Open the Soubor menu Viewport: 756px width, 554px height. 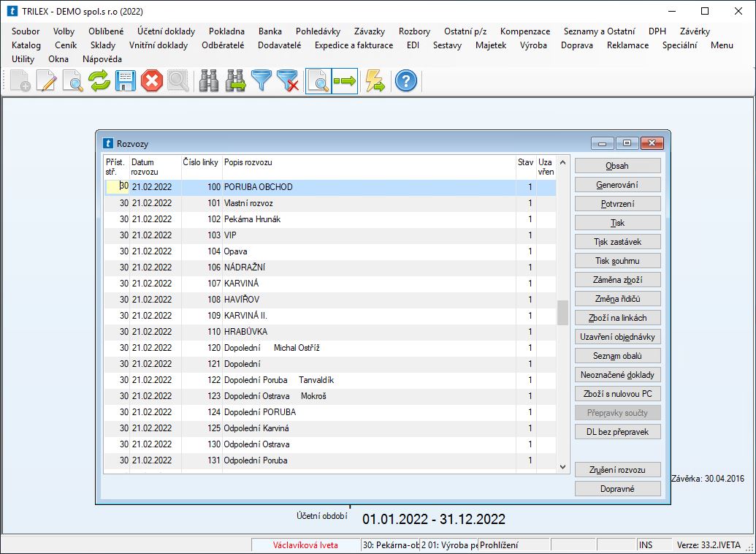pyautogui.click(x=26, y=31)
